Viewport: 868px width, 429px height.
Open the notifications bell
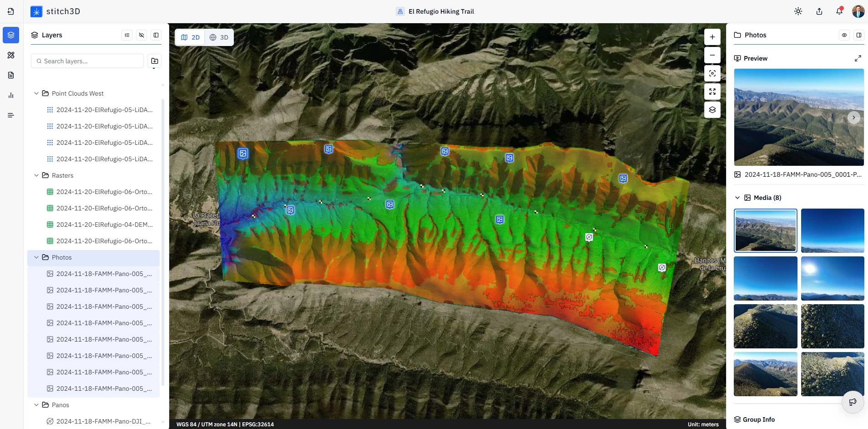coord(839,11)
